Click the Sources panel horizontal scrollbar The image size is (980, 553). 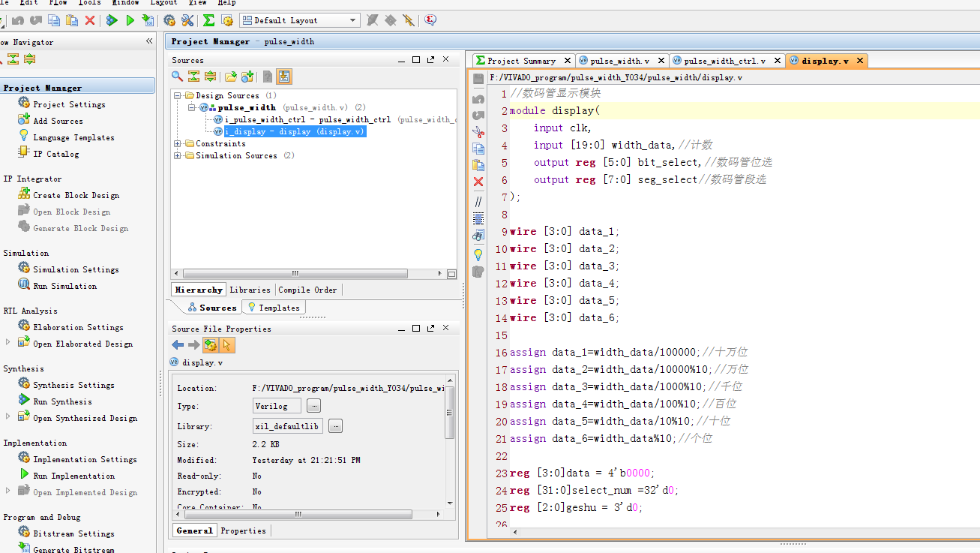(x=295, y=274)
